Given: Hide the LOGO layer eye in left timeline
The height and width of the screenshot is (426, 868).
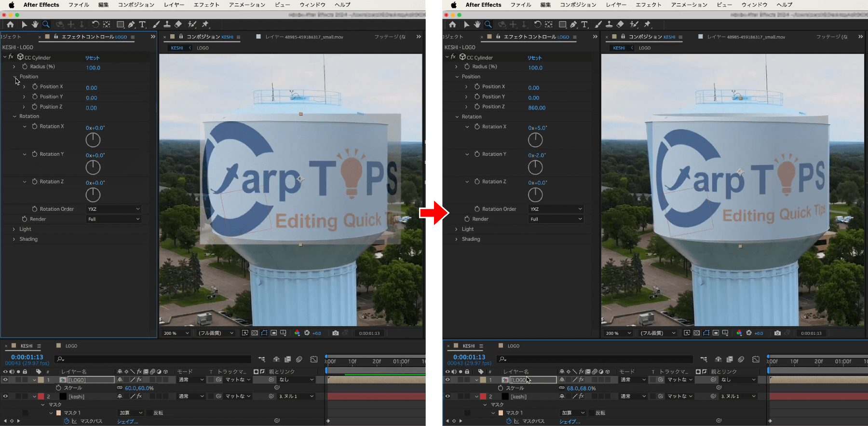Looking at the screenshot, I should coord(5,380).
